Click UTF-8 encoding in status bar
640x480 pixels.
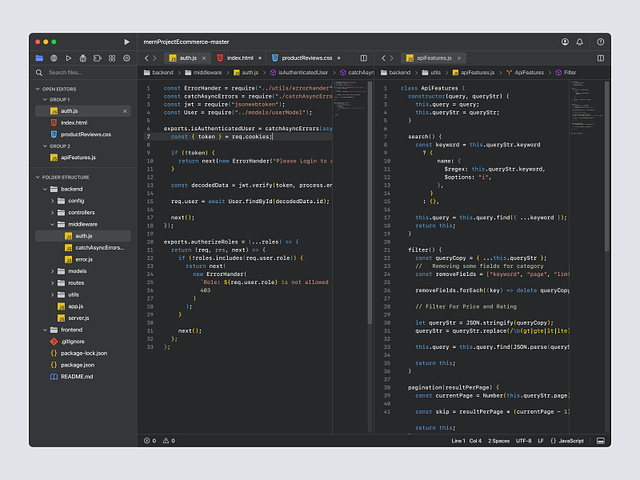[x=524, y=440]
